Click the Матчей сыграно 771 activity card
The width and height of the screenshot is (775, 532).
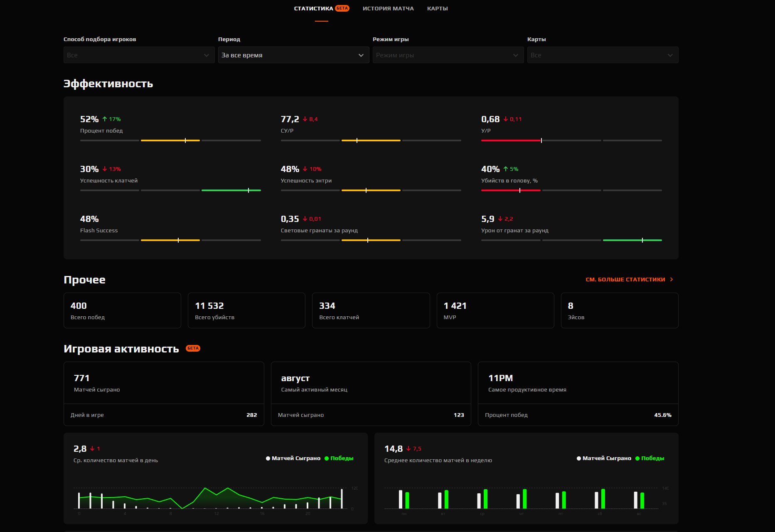coord(164,394)
